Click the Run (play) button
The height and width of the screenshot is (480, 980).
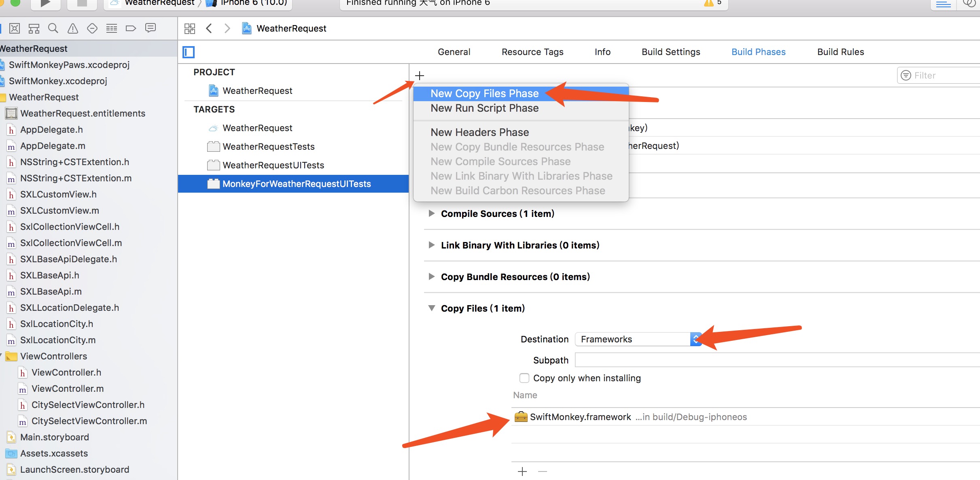click(45, 3)
